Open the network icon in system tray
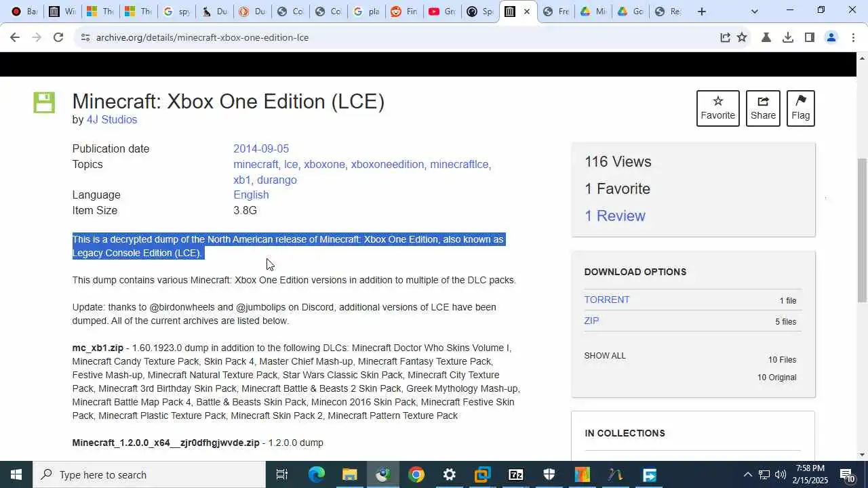Viewport: 868px width, 488px height. [x=764, y=474]
